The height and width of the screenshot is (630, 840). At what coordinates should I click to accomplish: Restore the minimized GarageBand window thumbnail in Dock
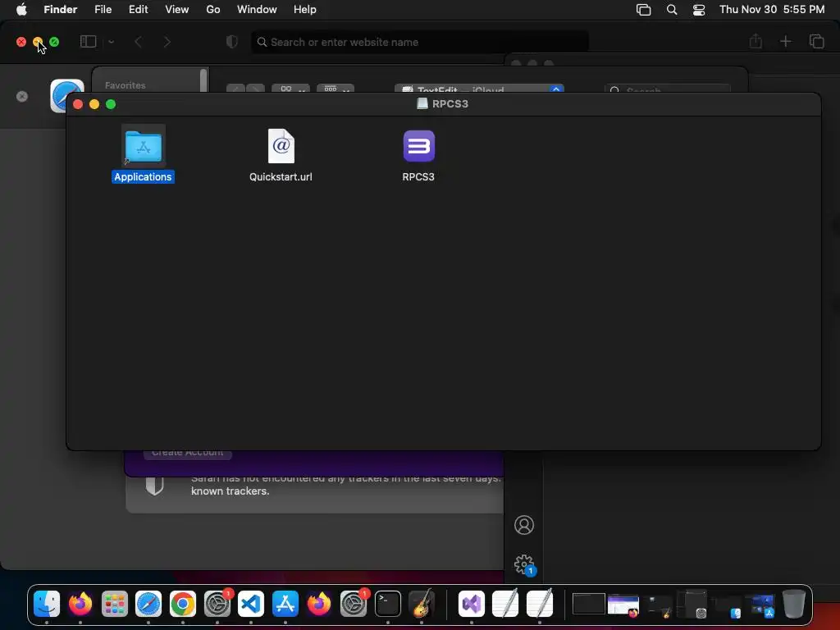tap(659, 605)
